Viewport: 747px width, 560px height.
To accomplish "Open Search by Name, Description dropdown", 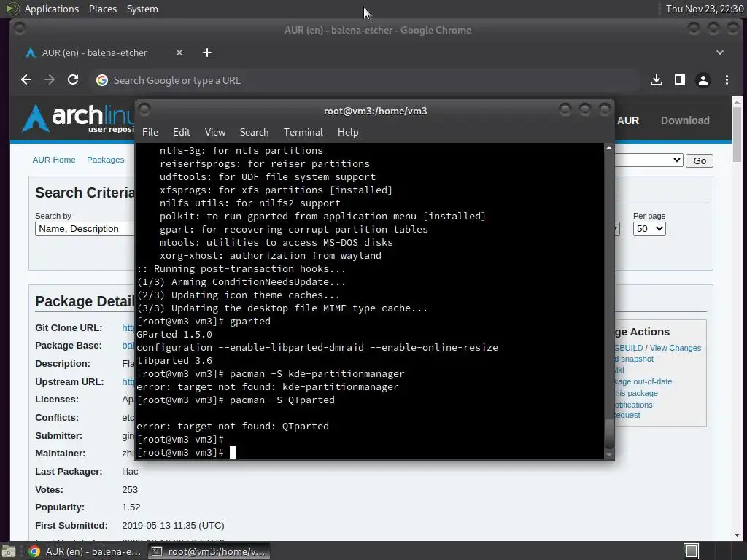I will (85, 228).
